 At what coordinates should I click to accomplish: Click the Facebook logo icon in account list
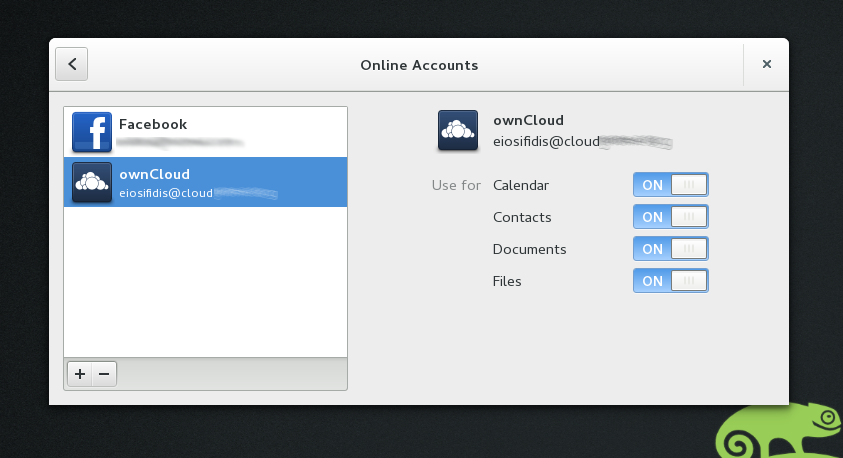[92, 132]
